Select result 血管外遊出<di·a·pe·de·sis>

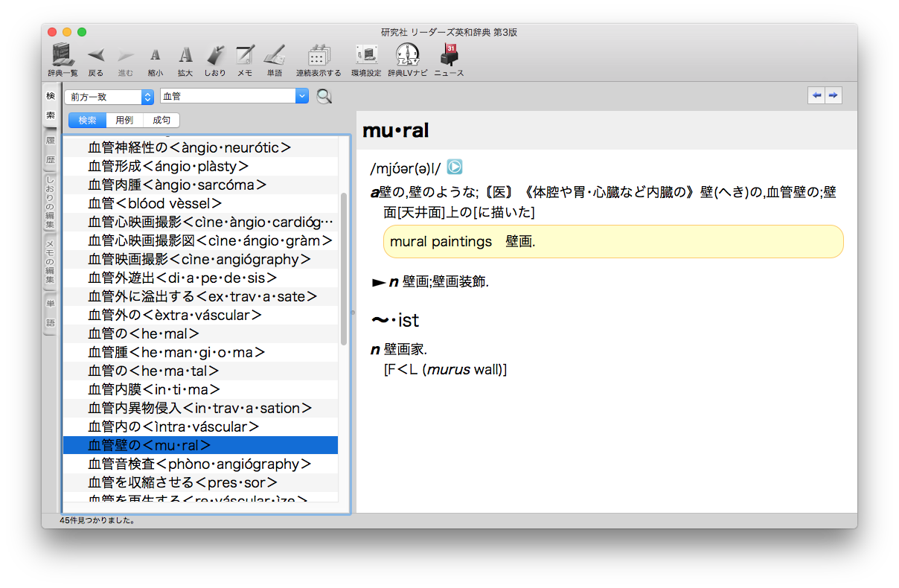[200, 278]
